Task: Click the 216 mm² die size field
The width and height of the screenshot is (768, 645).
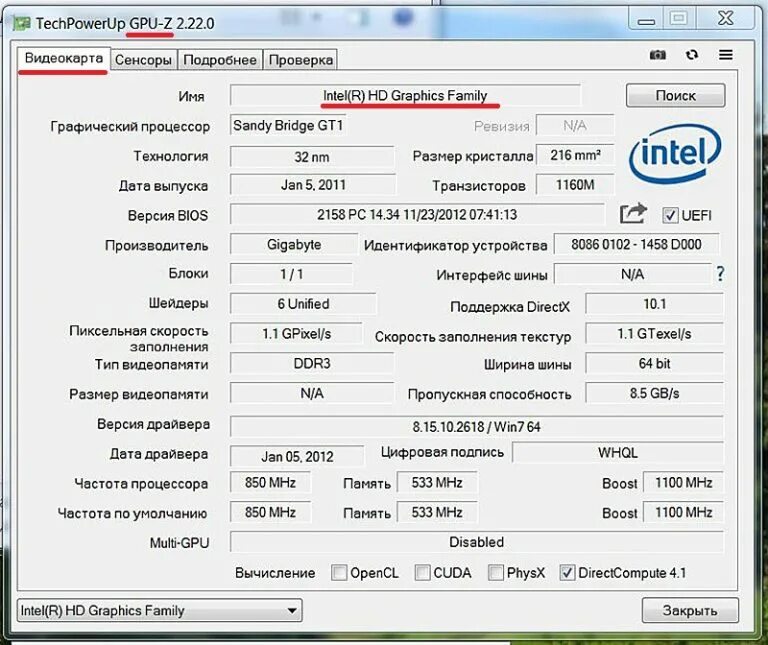Action: [575, 155]
